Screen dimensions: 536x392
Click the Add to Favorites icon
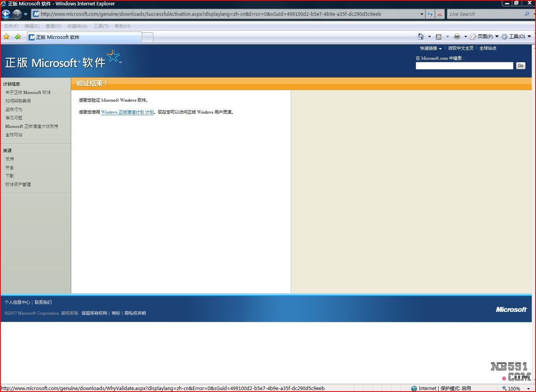pyautogui.click(x=18, y=37)
